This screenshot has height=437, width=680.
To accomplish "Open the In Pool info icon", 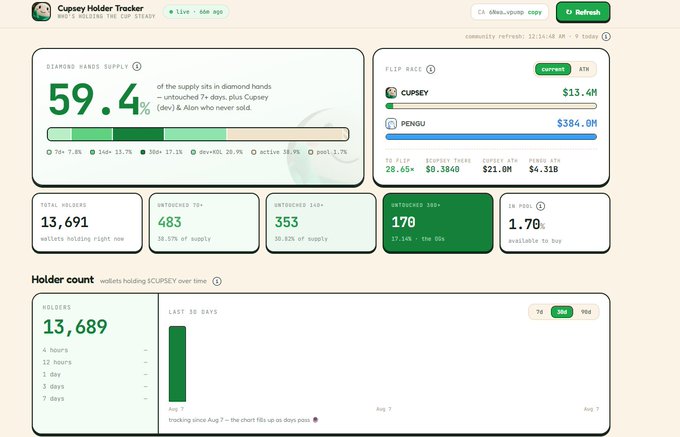I will 540,206.
